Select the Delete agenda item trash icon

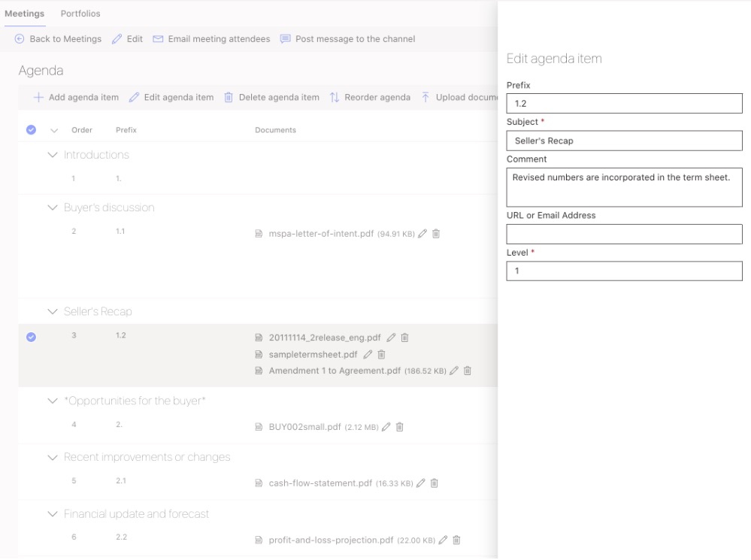click(229, 97)
